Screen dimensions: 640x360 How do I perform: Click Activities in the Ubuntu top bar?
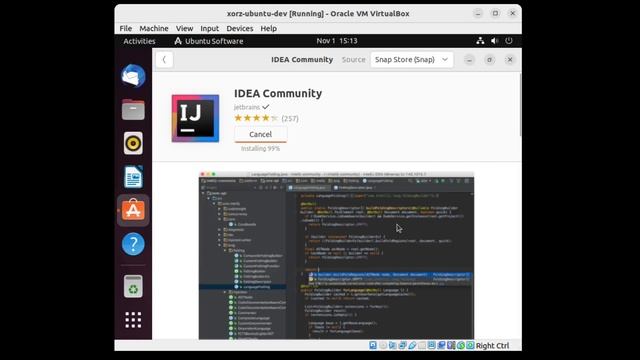[139, 41]
